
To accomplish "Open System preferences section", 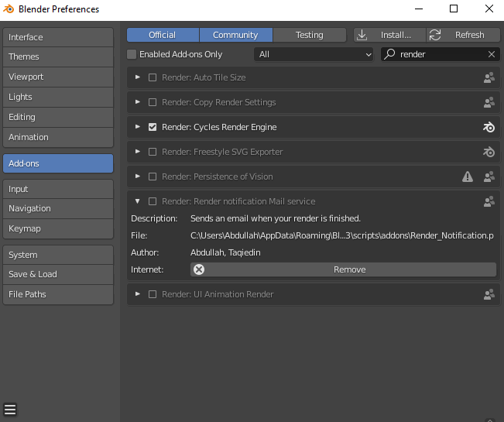I will (x=58, y=255).
